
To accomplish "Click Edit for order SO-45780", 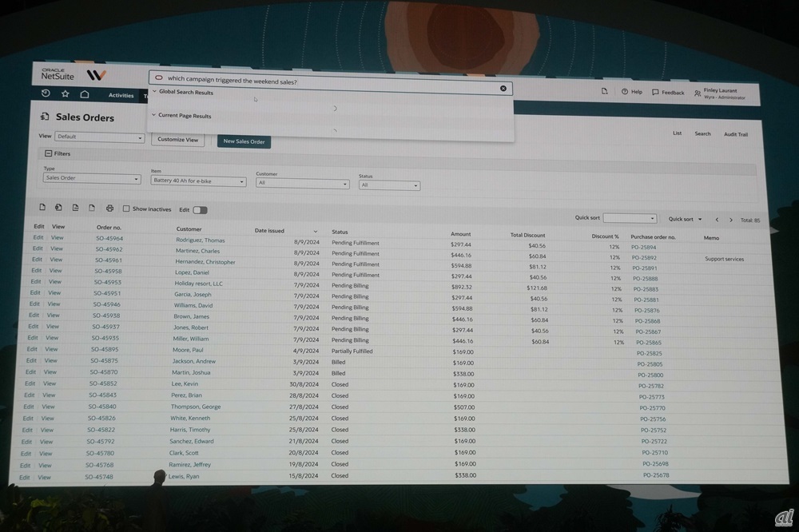I will [26, 454].
